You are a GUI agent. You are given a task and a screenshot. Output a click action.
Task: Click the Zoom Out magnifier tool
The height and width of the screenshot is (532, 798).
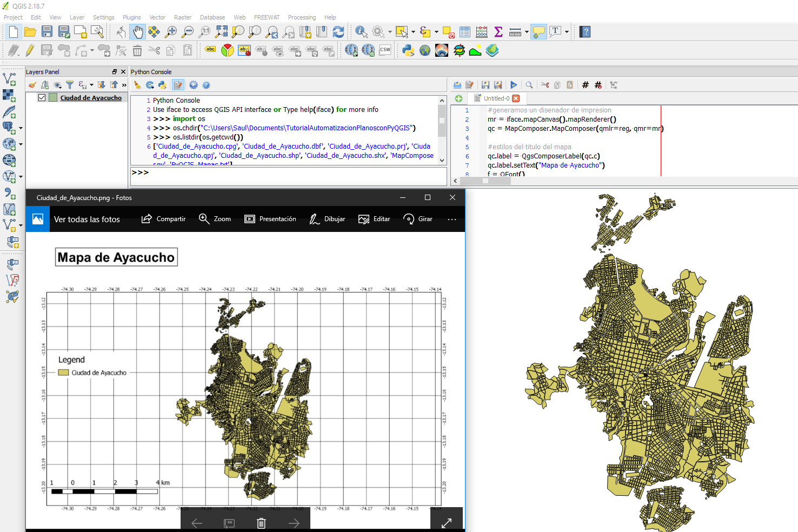coord(188,32)
